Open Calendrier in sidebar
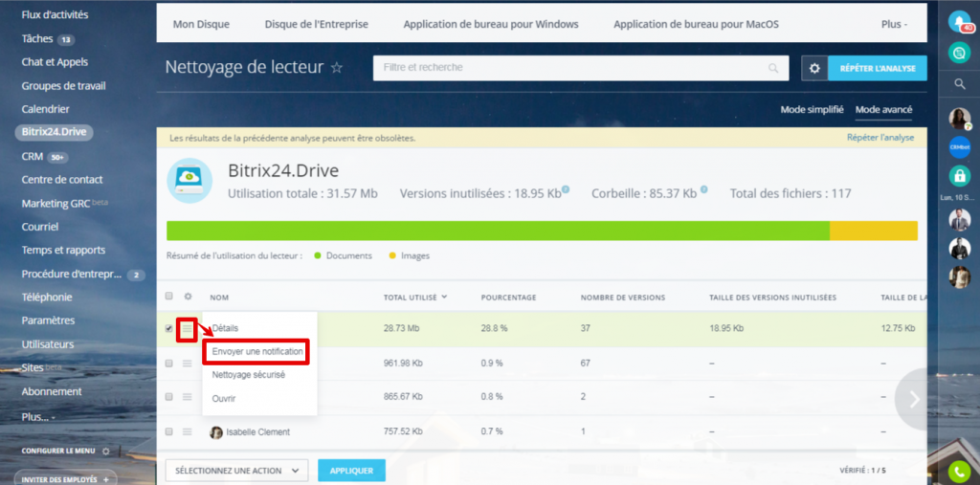The image size is (980, 485). (45, 109)
